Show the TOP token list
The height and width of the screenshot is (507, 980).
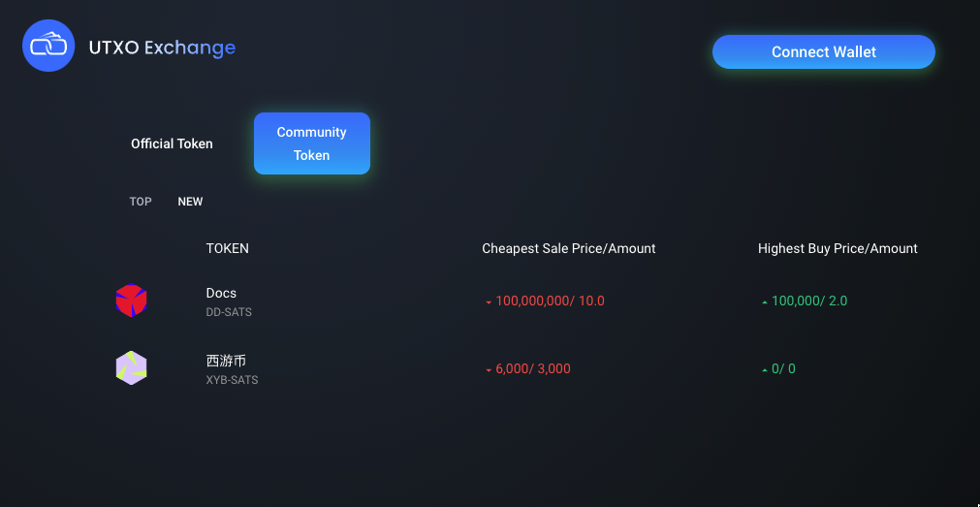pos(141,202)
